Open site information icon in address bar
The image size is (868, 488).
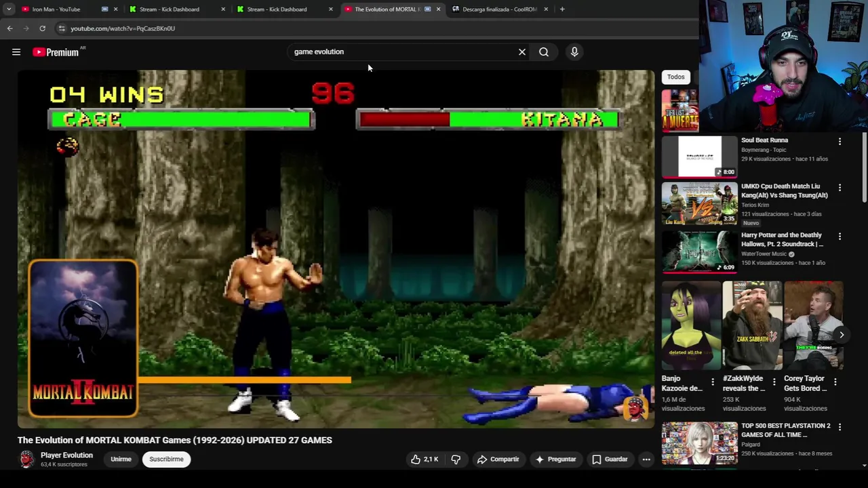pyautogui.click(x=61, y=28)
